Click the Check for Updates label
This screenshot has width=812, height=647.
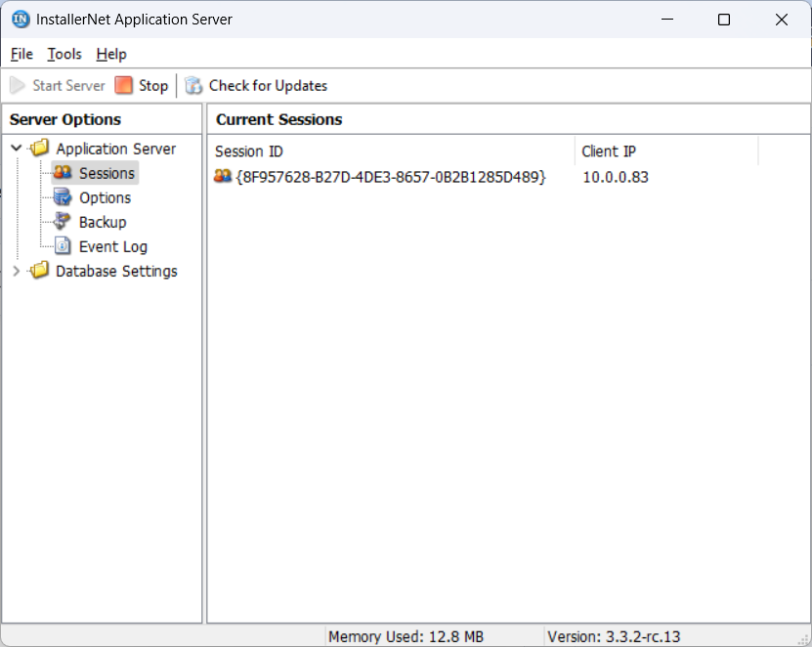click(269, 85)
